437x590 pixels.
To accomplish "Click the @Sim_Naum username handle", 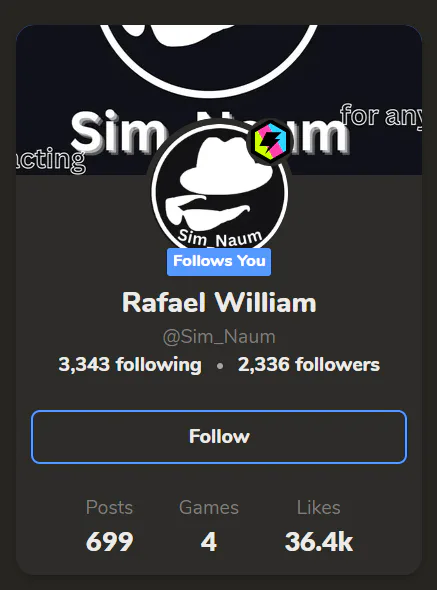I will click(219, 337).
